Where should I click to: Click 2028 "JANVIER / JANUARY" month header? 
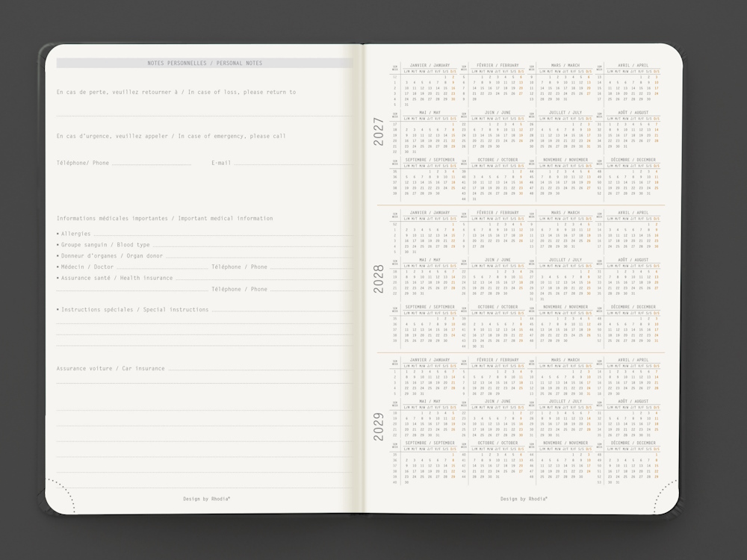tap(430, 213)
